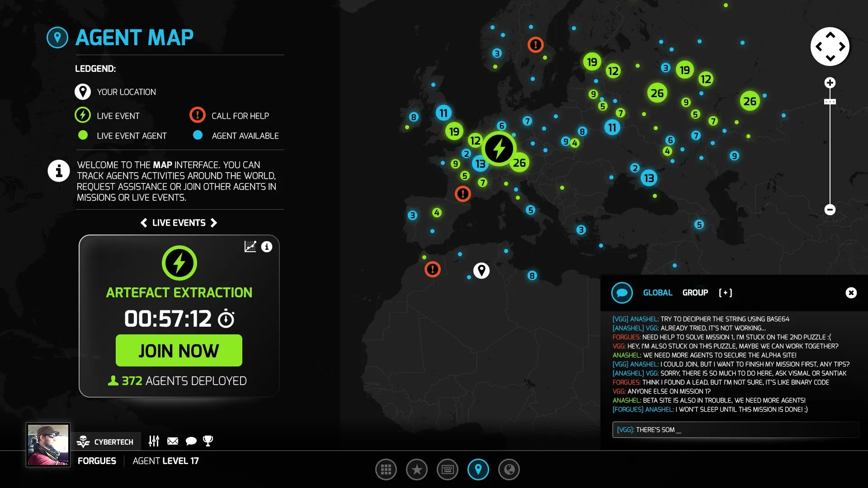Open the grid menu in the bottom navigation
This screenshot has width=868, height=488.
tap(386, 469)
